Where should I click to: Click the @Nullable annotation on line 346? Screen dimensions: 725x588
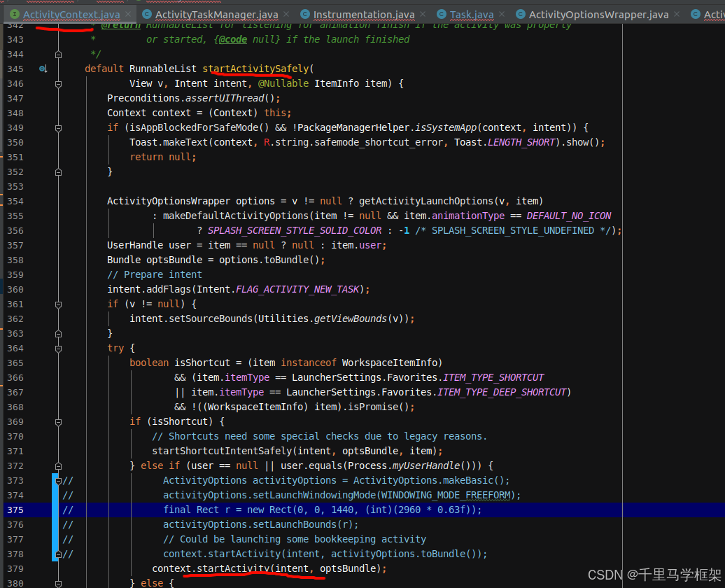[x=283, y=84]
